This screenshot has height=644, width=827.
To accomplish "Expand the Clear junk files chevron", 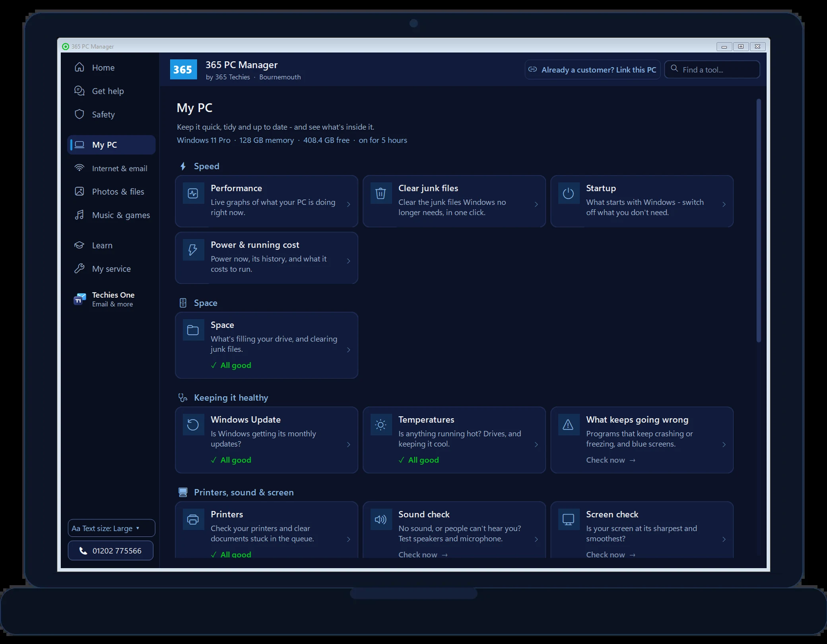I will (536, 204).
